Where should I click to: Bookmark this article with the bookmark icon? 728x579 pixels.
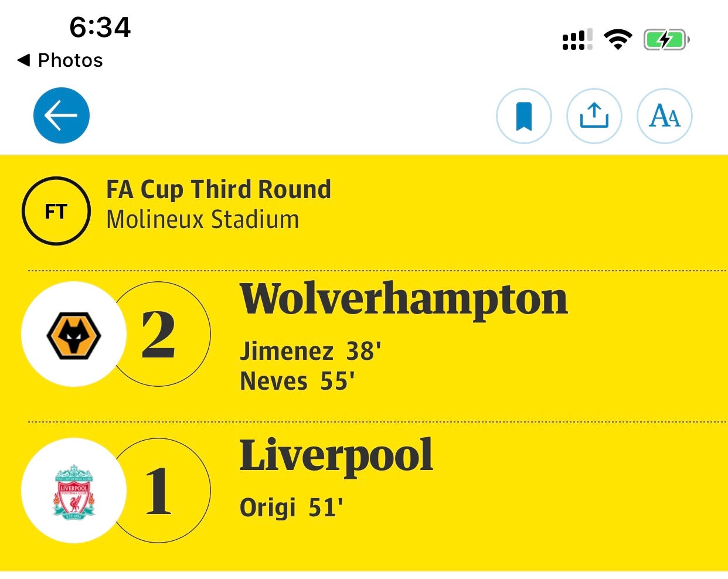click(524, 116)
